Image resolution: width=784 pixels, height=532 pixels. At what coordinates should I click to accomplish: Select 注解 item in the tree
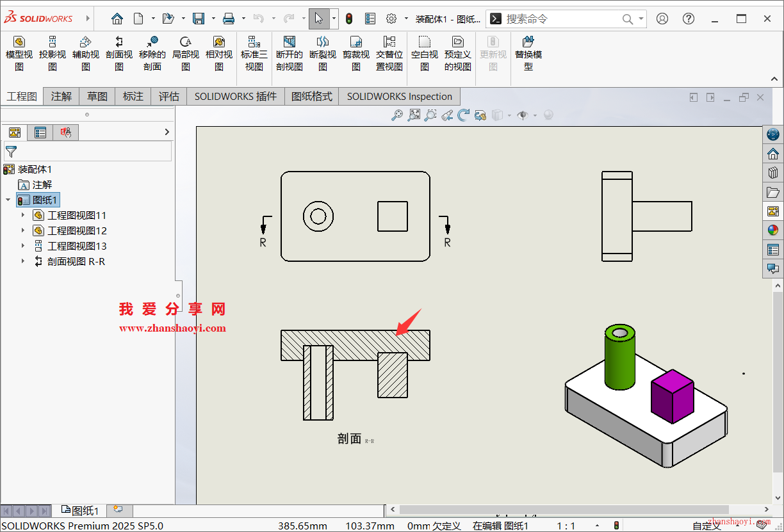pyautogui.click(x=35, y=184)
